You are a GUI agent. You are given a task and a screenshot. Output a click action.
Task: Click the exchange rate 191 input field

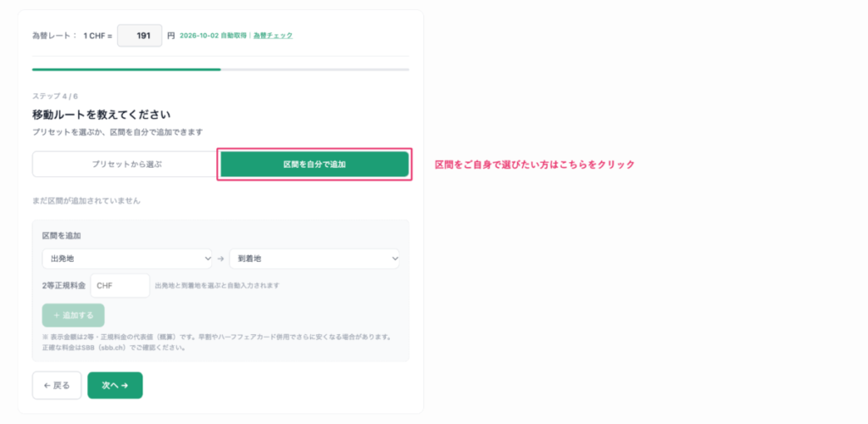(x=140, y=36)
